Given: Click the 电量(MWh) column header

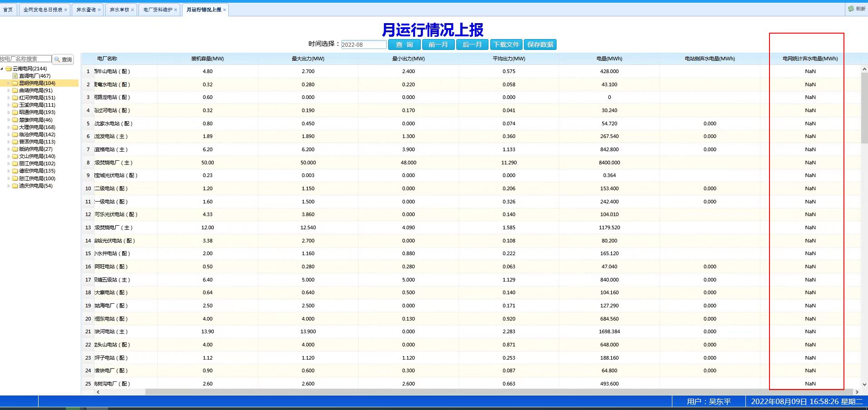Looking at the screenshot, I should 609,59.
